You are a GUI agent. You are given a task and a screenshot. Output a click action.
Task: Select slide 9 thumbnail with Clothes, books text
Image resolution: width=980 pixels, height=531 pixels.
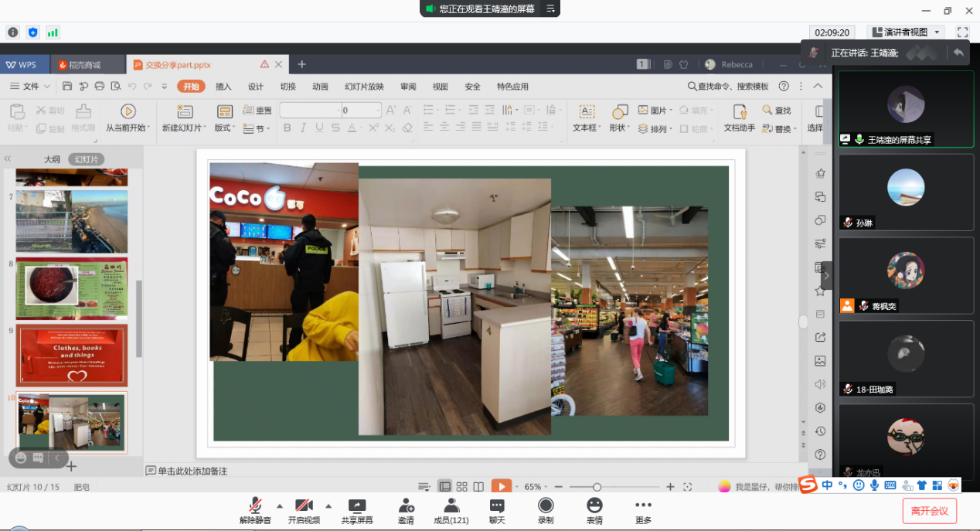coord(72,356)
